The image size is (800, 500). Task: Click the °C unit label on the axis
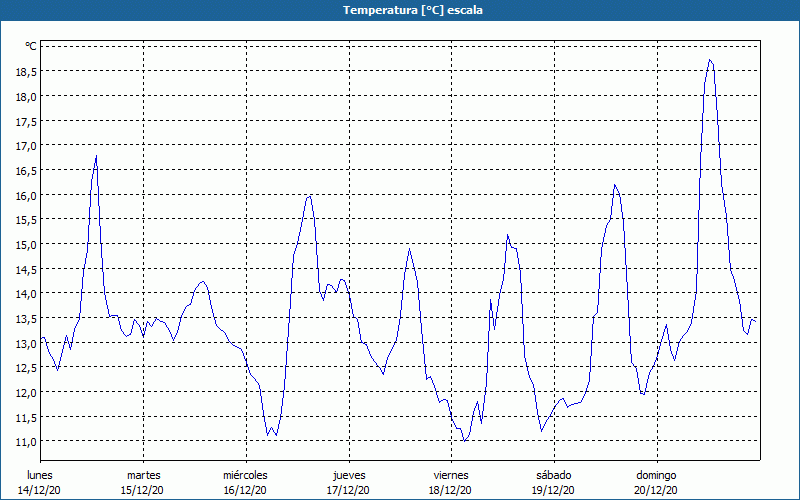pos(31,46)
